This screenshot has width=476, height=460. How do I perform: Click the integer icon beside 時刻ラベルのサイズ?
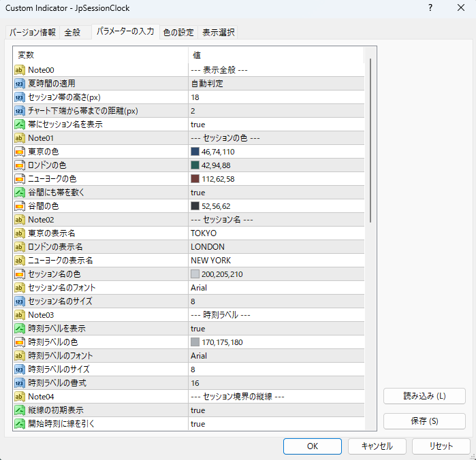point(20,369)
